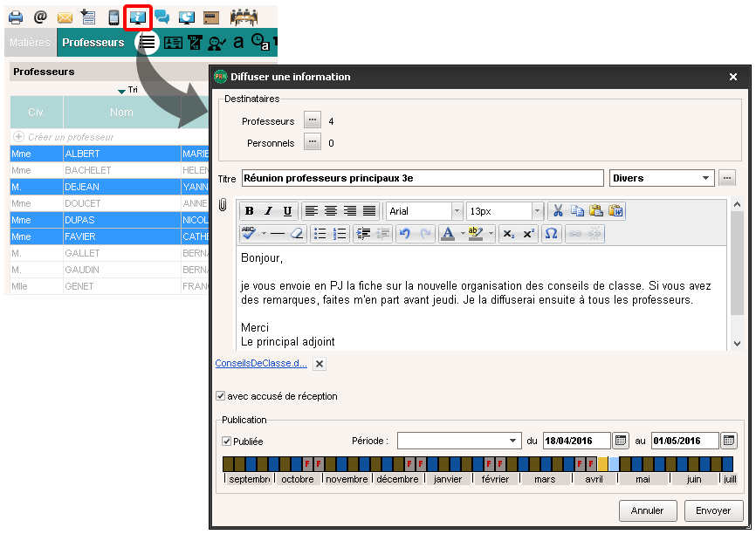The image size is (756, 534).
Task: Select the BACHELET row in professor list
Action: 109,170
